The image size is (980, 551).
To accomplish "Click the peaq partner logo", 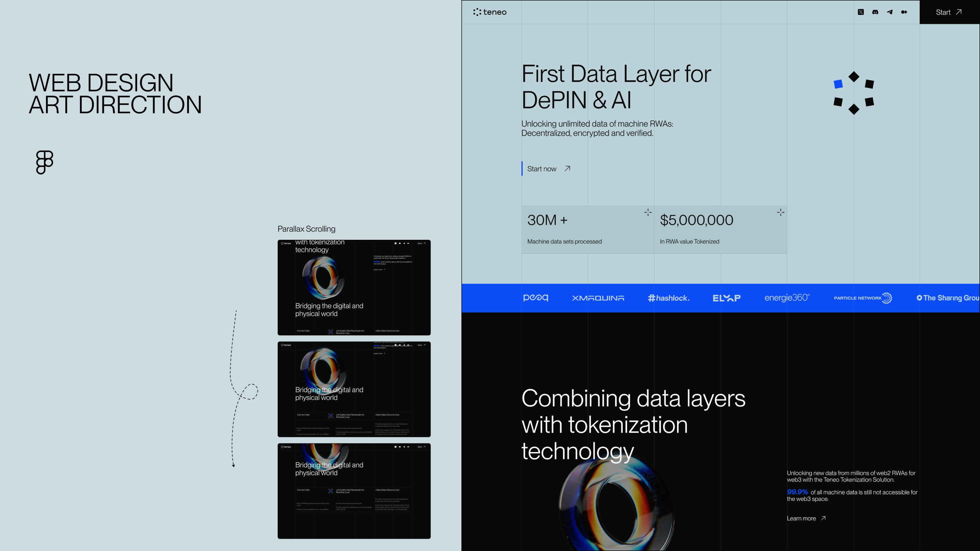I will pyautogui.click(x=536, y=298).
